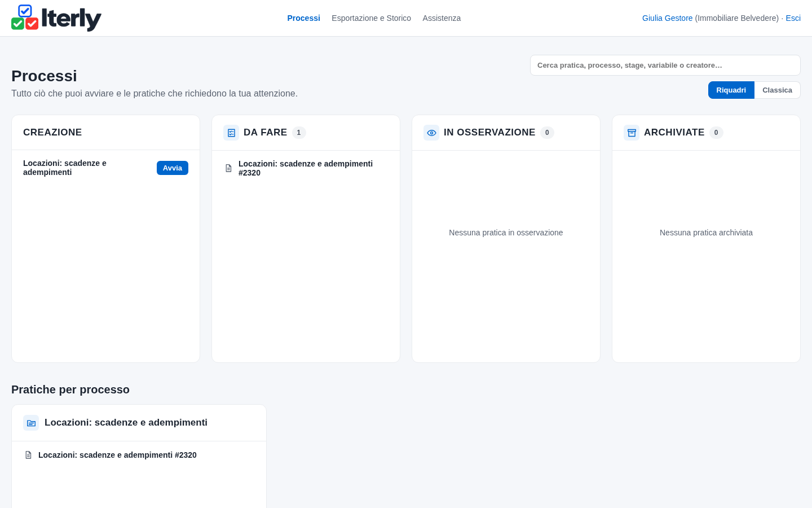
Task: Click the Archiviate column heading
Action: point(674,133)
